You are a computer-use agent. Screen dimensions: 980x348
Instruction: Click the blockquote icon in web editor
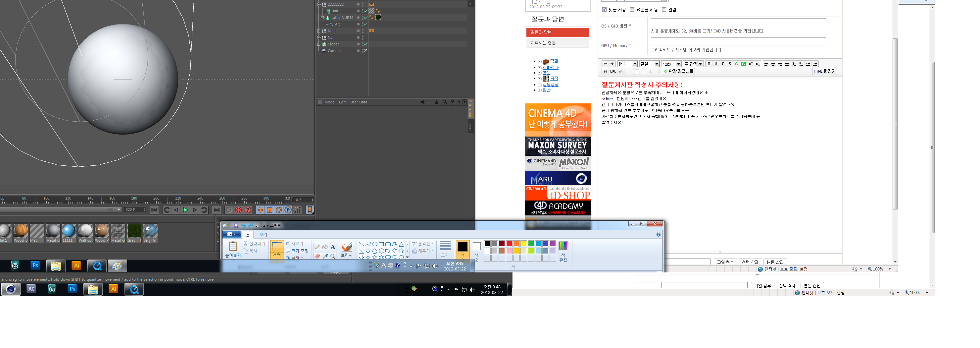coord(605,72)
